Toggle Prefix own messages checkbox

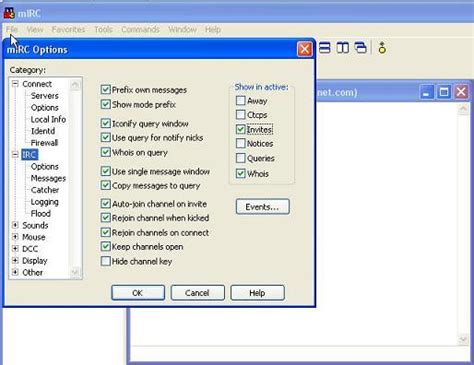point(106,89)
